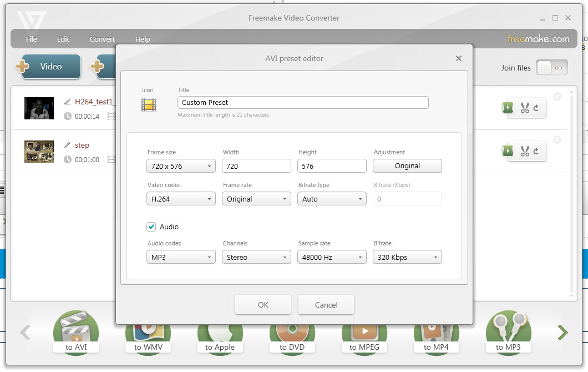Remove the step video from list
The height and width of the screenshot is (372, 588).
pyautogui.click(x=557, y=140)
